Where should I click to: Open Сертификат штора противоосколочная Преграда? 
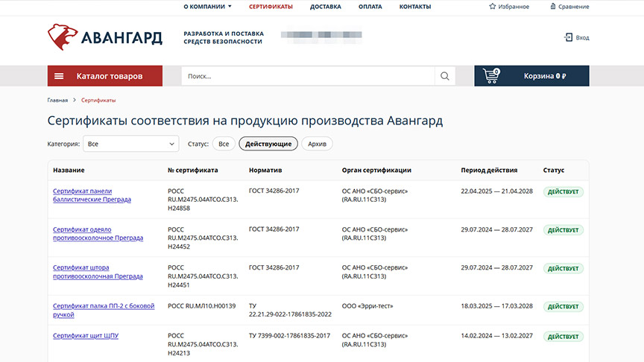98,272
